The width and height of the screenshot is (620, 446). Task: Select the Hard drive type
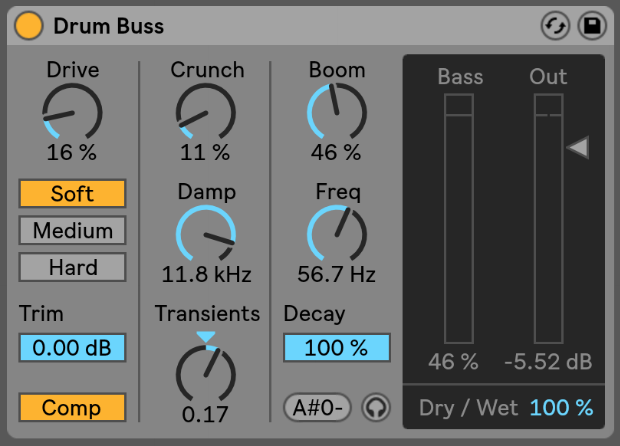tap(72, 267)
